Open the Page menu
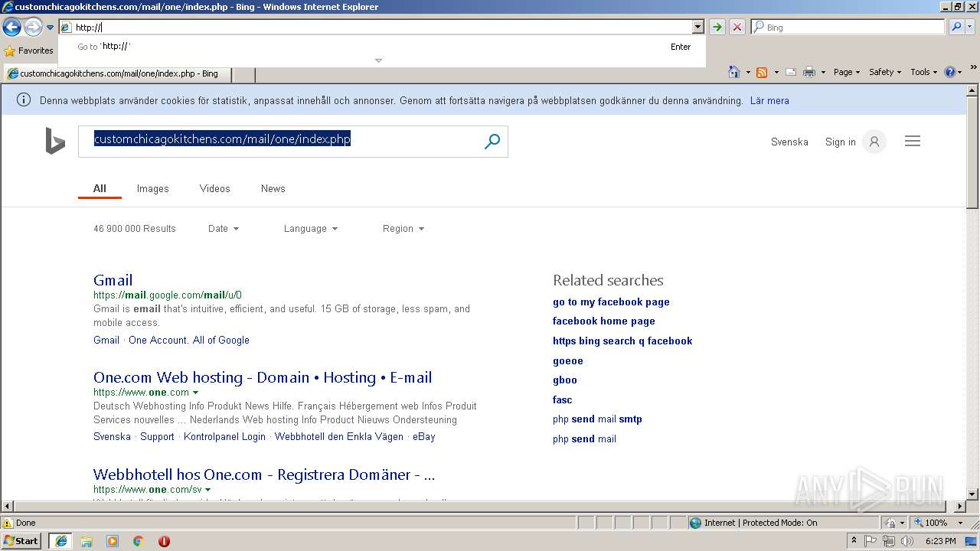 tap(847, 72)
